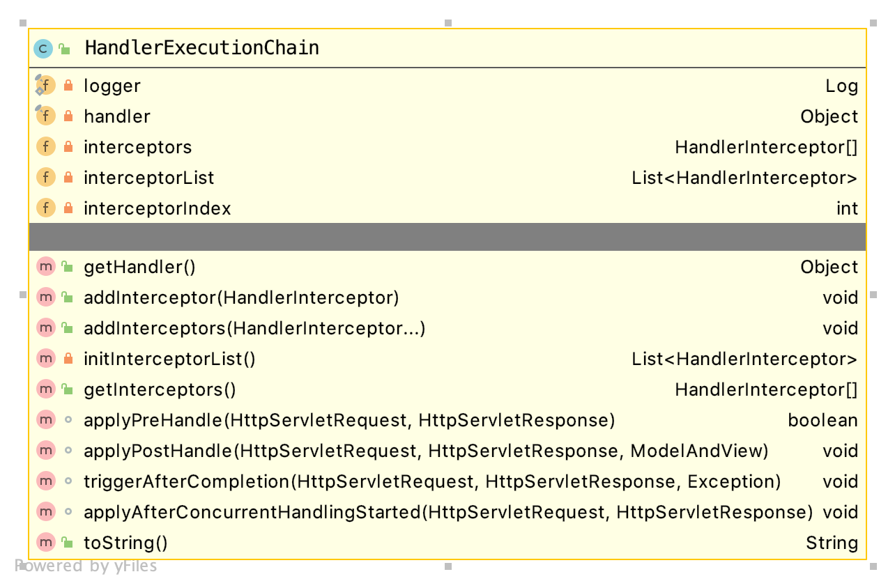Select the triggerAfterCompletion method signature

[432, 482]
